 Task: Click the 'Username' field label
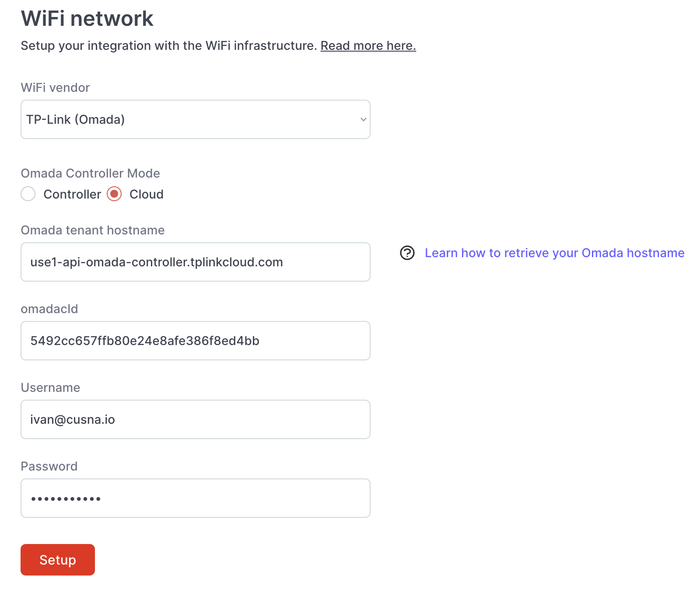click(50, 387)
